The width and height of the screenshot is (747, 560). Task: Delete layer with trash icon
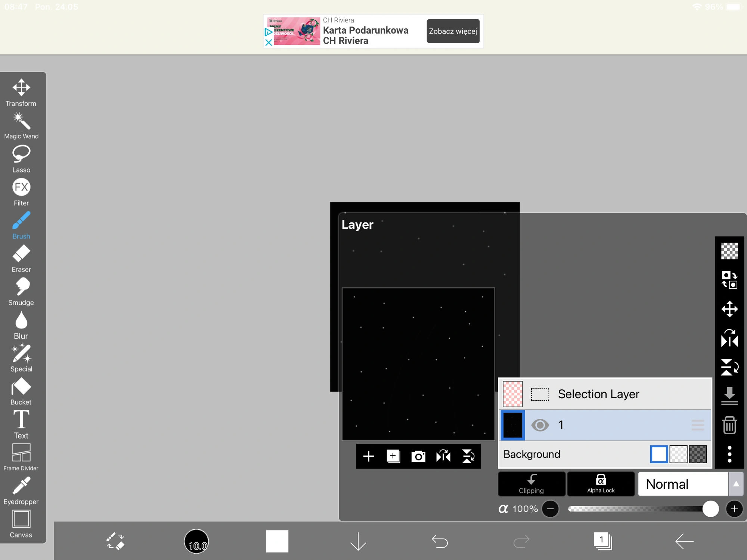729,425
